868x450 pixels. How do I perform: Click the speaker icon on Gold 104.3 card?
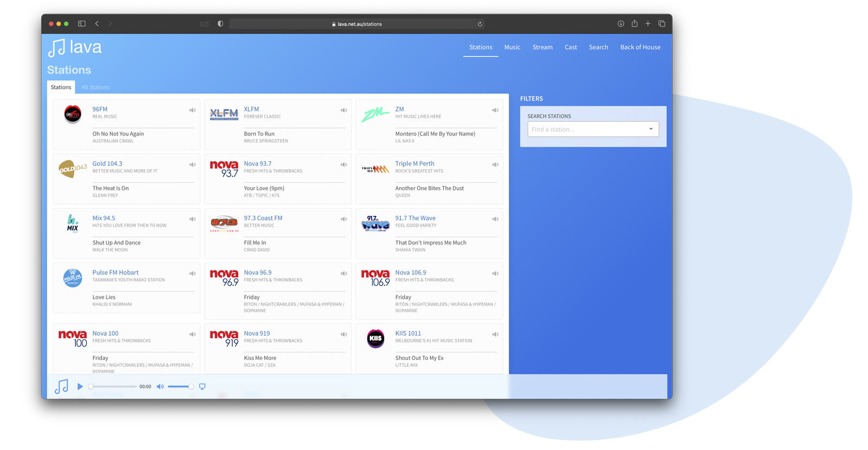point(193,165)
